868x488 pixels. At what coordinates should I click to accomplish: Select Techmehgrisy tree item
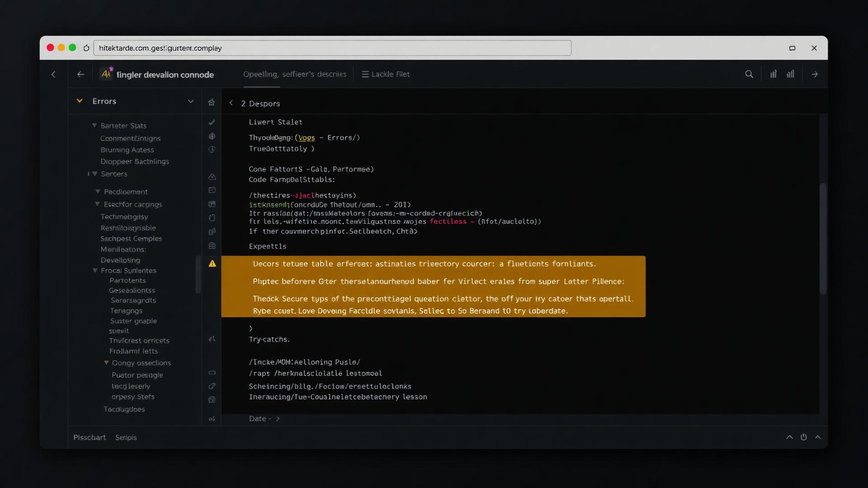124,217
